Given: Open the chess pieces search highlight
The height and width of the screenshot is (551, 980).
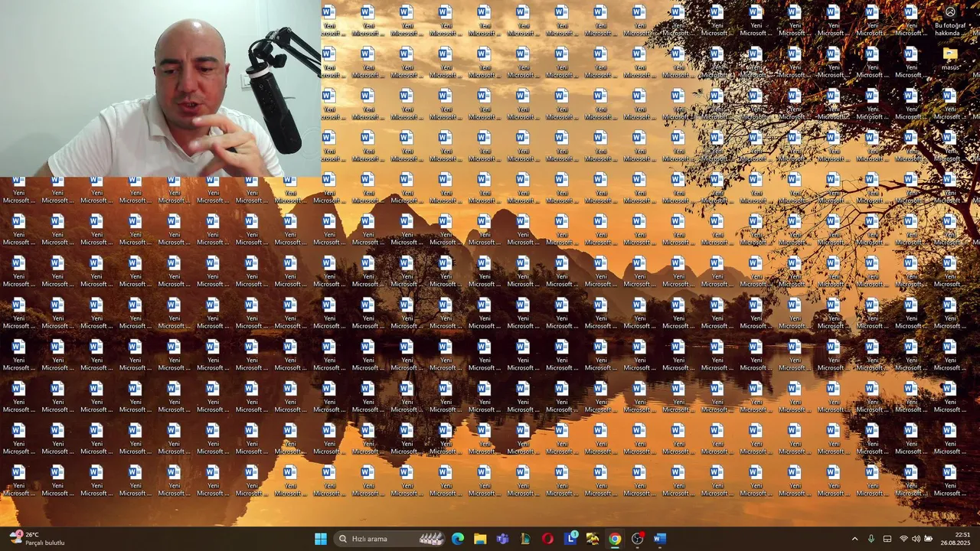Looking at the screenshot, I should pyautogui.click(x=433, y=539).
